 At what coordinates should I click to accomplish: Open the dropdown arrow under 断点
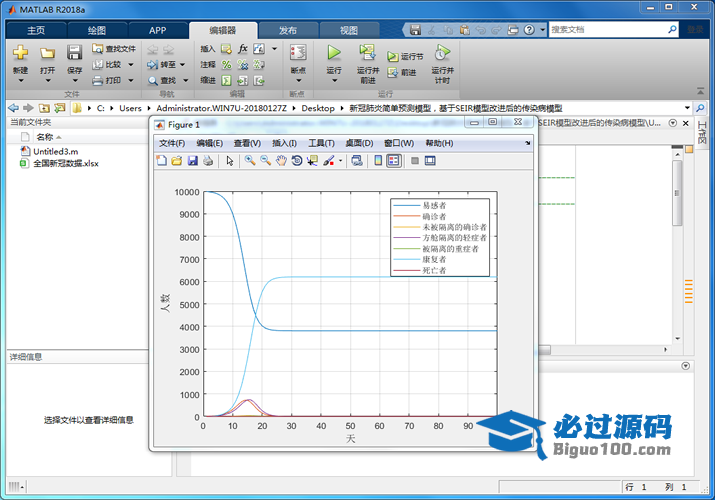click(298, 81)
